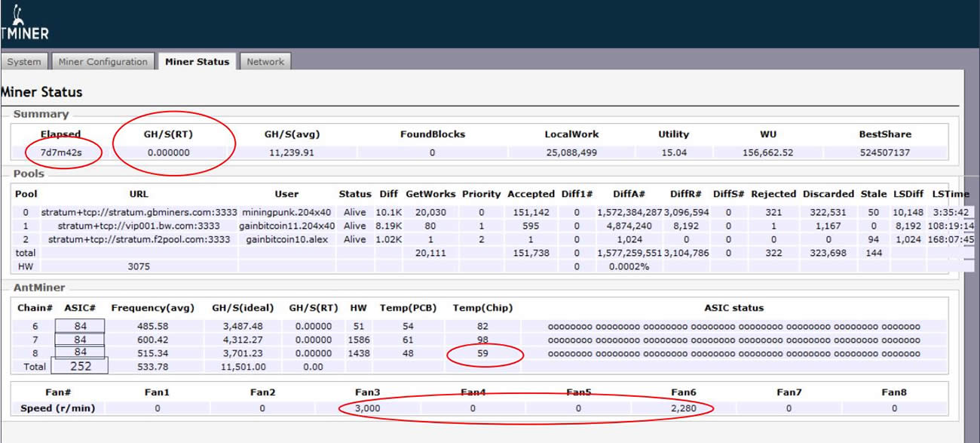Click the GH/S(RT) value 0.000000

[167, 152]
